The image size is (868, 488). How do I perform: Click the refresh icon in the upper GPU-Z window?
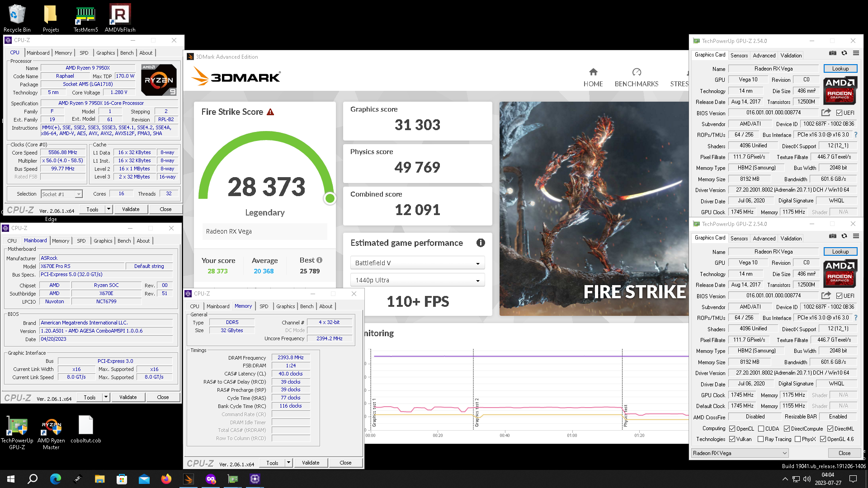844,53
